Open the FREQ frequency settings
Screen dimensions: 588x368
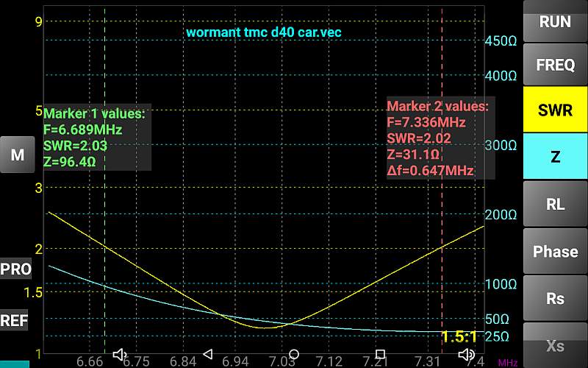click(555, 65)
